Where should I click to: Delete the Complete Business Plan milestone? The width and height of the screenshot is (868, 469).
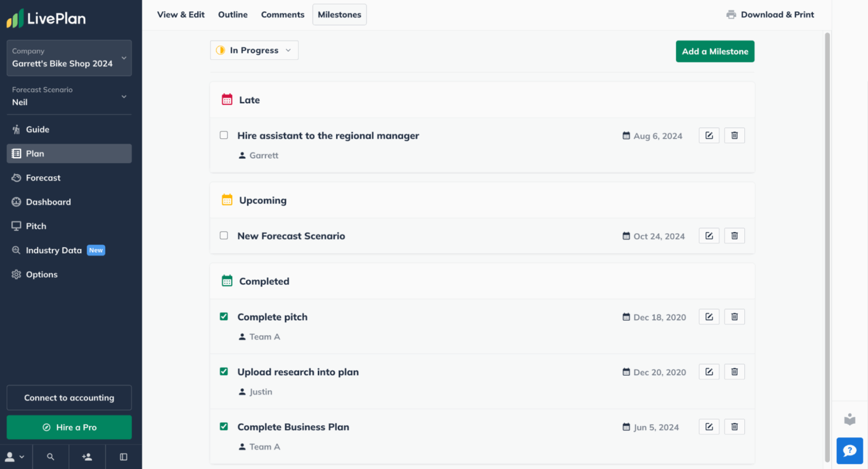click(734, 427)
